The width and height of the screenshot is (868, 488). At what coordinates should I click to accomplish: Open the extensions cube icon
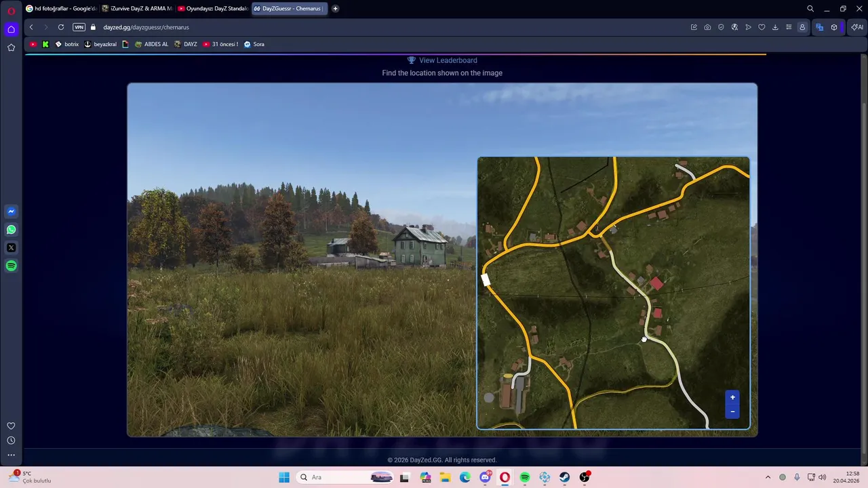[x=834, y=27]
